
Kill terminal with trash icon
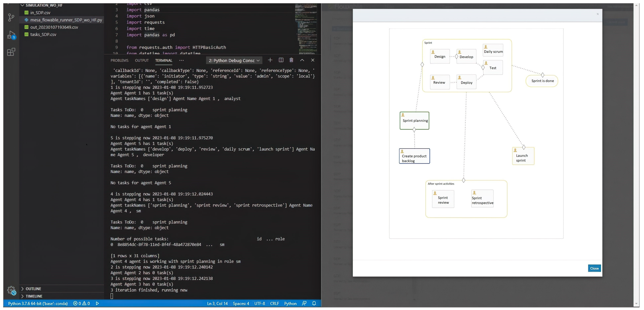pos(291,60)
